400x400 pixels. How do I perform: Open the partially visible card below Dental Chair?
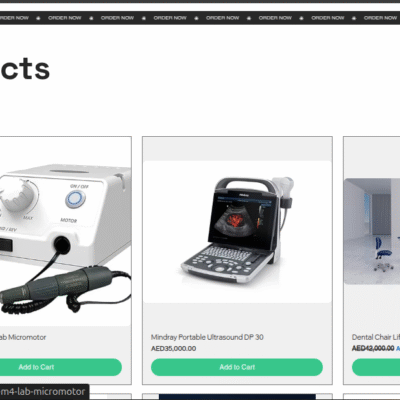[x=372, y=397]
